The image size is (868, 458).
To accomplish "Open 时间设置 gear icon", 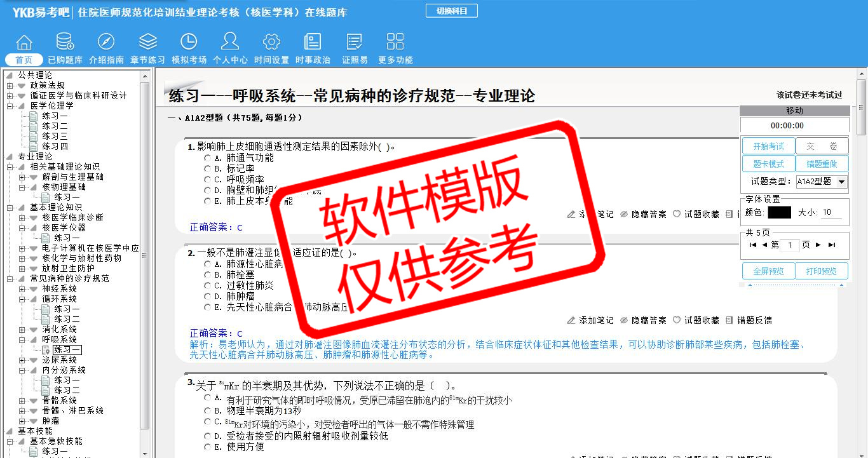I will 271,43.
